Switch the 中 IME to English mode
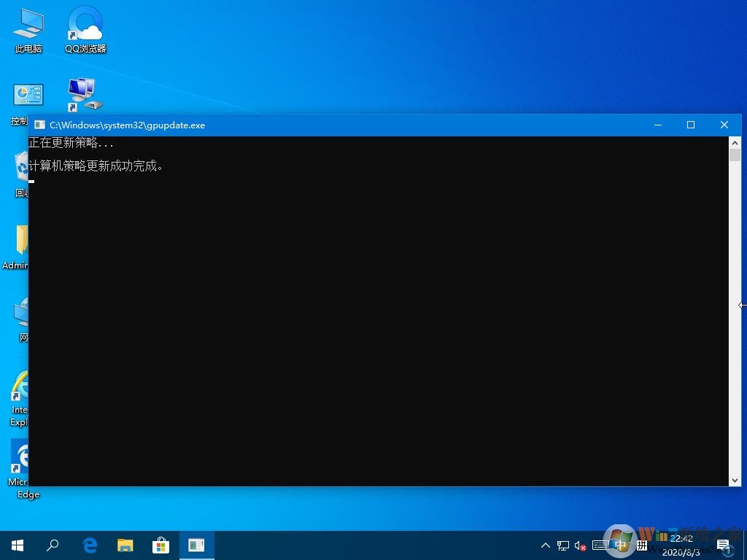The width and height of the screenshot is (747, 560). coord(621,545)
